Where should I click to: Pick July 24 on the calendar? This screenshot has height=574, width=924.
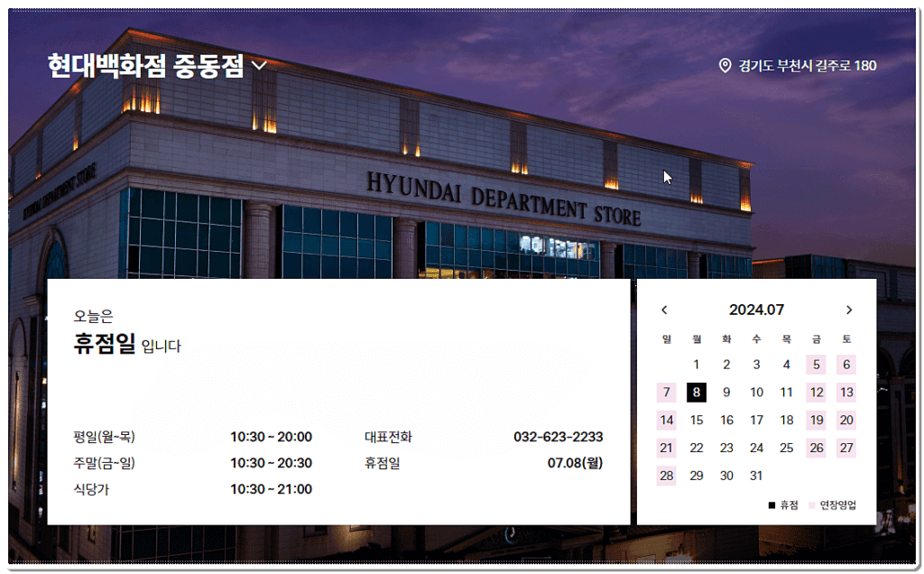tap(757, 448)
